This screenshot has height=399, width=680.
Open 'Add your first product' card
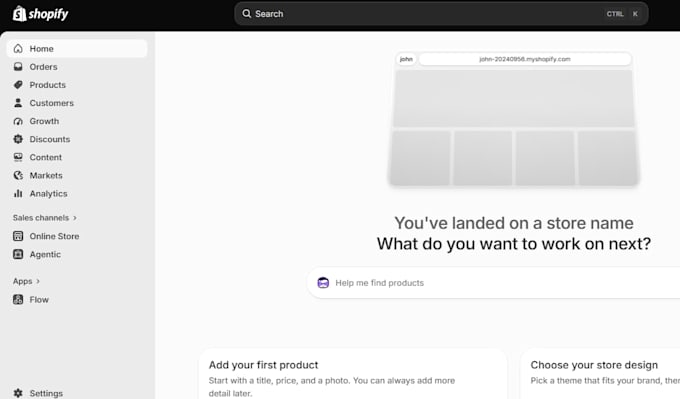coord(353,374)
